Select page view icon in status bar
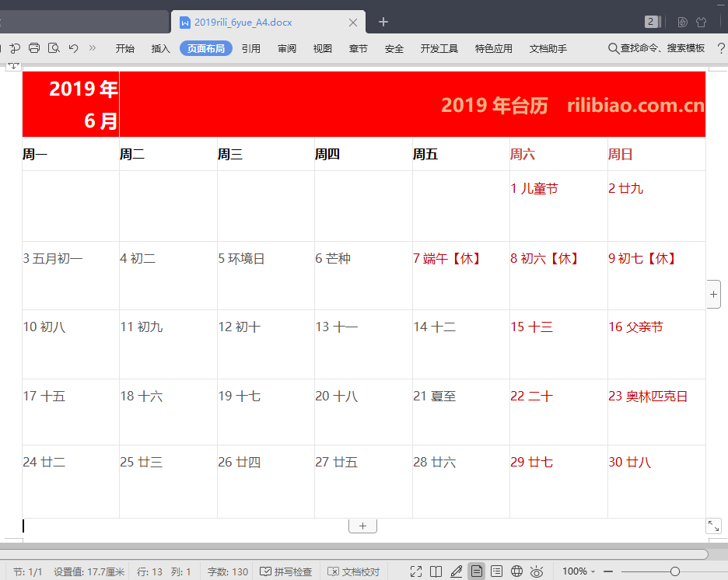Screen dimensions: 728x580 (476, 571)
